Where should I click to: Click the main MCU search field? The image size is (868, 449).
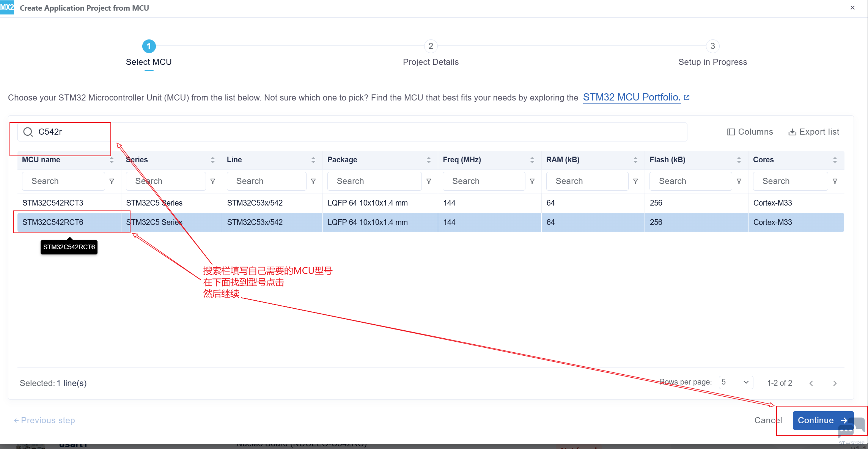pyautogui.click(x=352, y=132)
